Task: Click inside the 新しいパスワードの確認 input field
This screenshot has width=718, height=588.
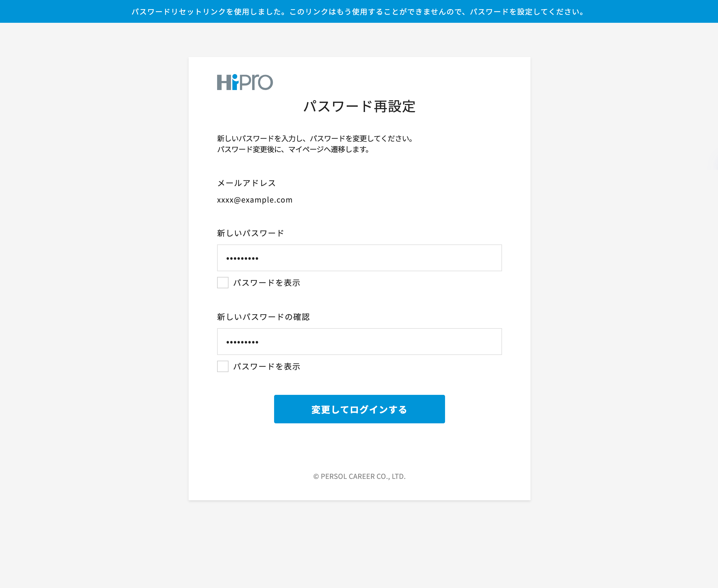Action: pos(359,341)
